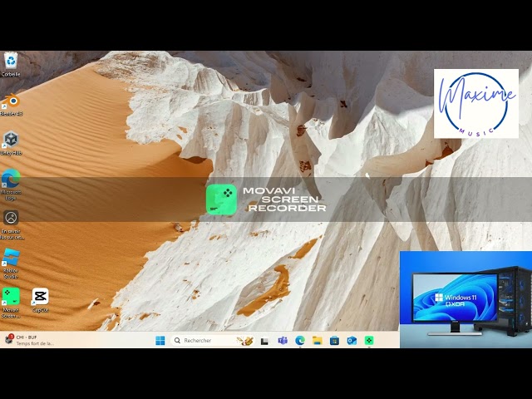Select the Blender desktop shortcut
The width and height of the screenshot is (532, 399).
tap(11, 104)
